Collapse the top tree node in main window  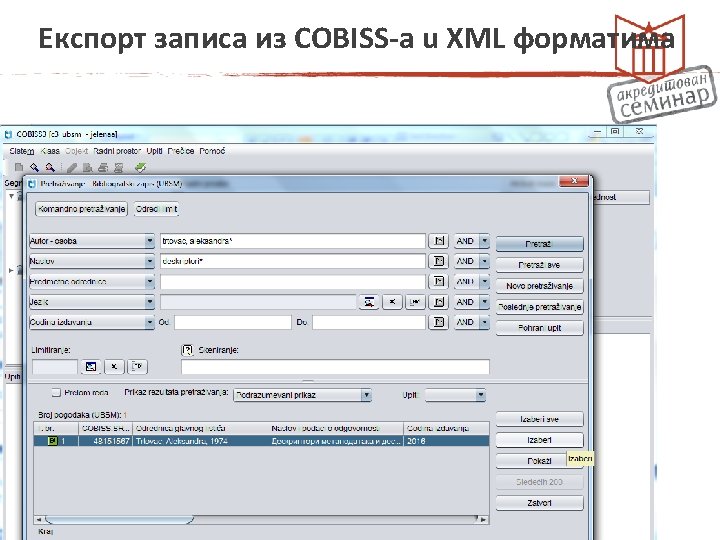pyautogui.click(x=11, y=196)
